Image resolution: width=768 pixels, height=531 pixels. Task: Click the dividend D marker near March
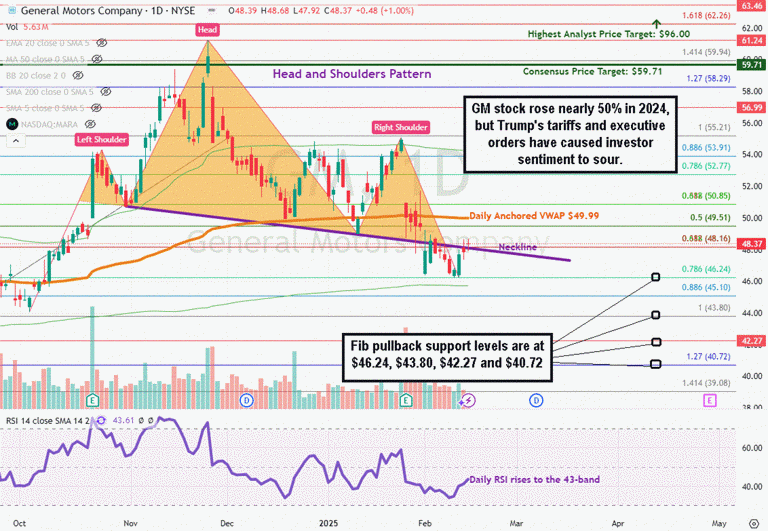point(536,400)
